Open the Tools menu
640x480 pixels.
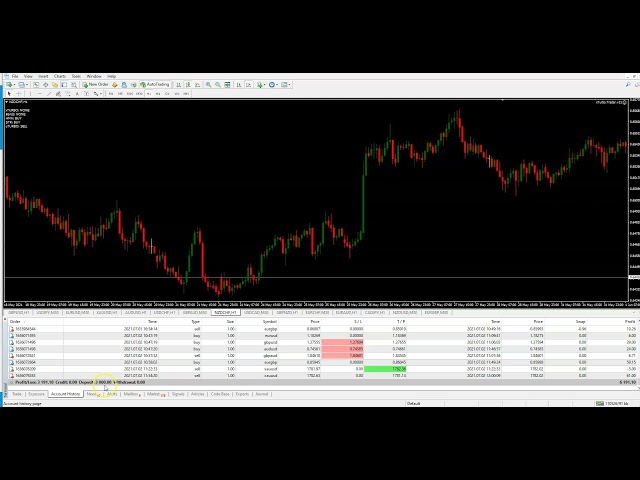tap(76, 76)
